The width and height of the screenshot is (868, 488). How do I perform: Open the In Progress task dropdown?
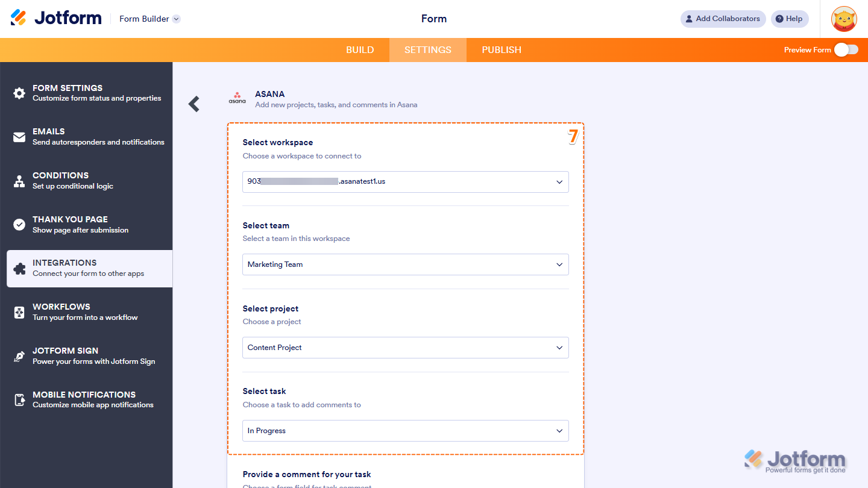click(405, 431)
